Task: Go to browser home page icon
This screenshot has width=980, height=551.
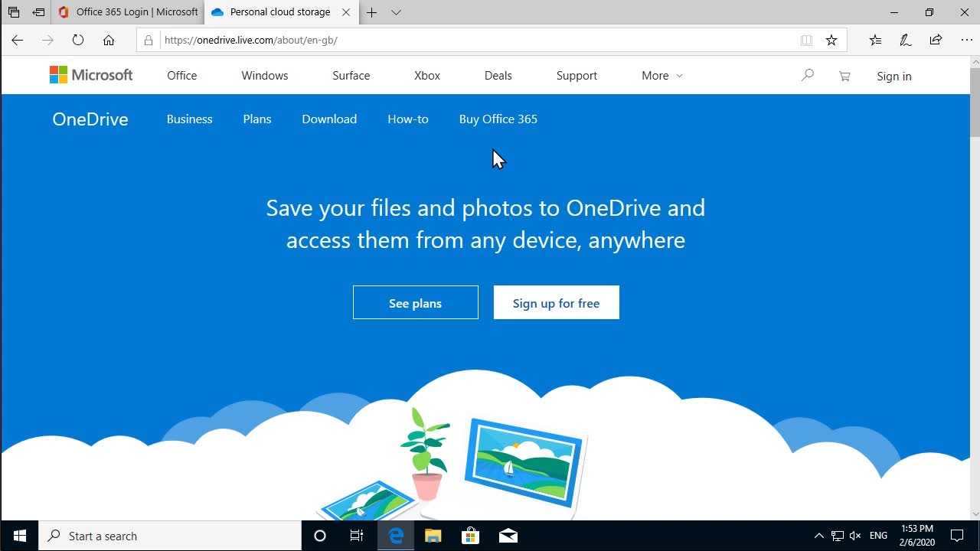Action: point(109,41)
